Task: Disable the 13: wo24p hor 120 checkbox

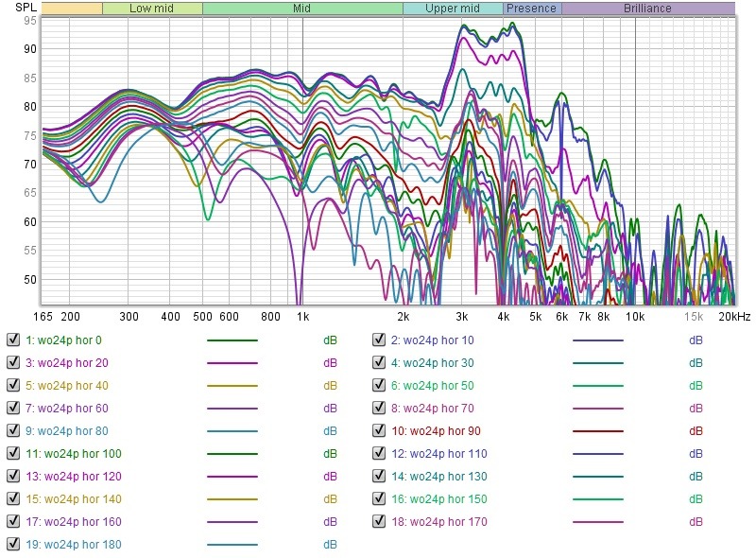Action: (13, 476)
